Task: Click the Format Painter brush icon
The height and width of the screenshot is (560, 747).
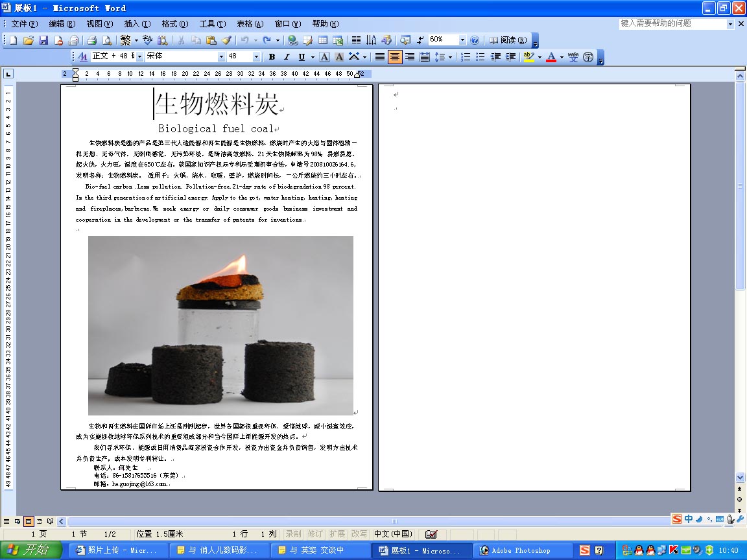Action: point(226,40)
